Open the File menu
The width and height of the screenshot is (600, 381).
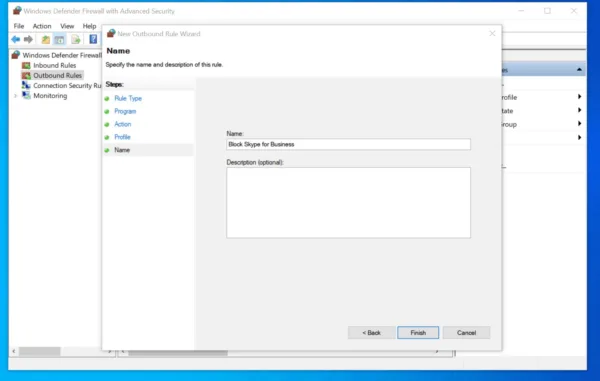tap(19, 26)
